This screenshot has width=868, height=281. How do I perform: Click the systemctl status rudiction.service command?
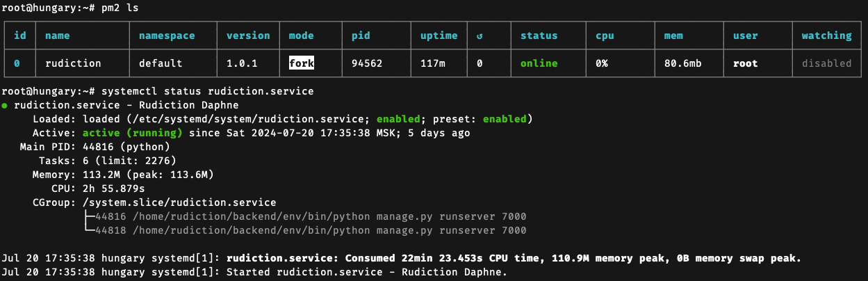point(208,91)
